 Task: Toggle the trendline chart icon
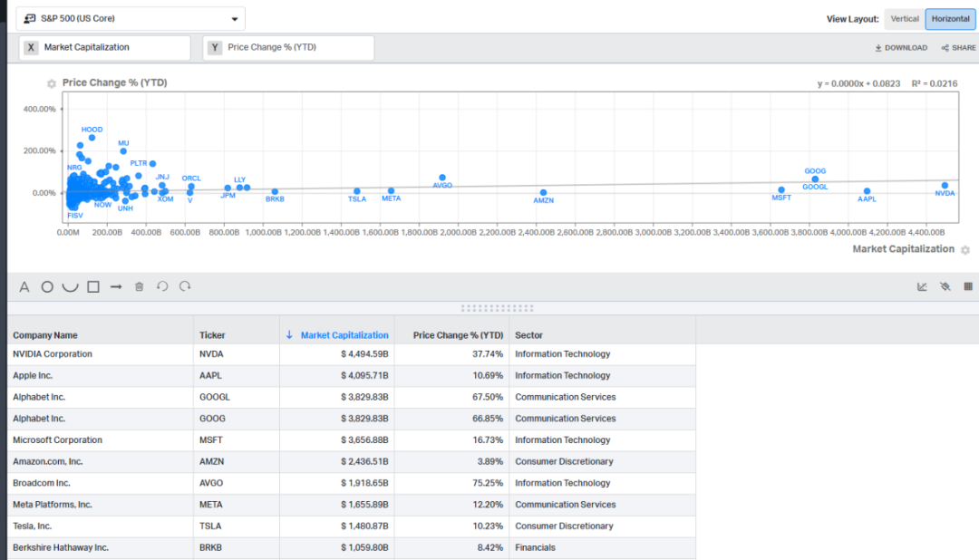click(922, 287)
